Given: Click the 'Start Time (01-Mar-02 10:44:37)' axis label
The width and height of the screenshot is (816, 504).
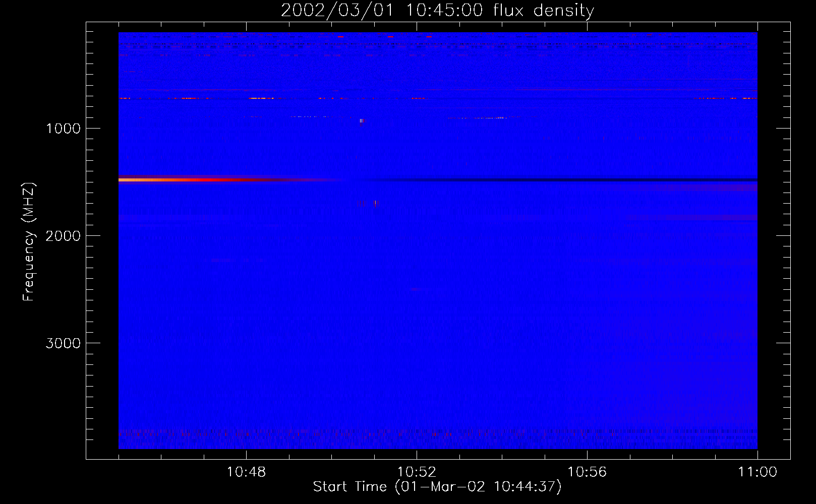Looking at the screenshot, I should pyautogui.click(x=437, y=487).
